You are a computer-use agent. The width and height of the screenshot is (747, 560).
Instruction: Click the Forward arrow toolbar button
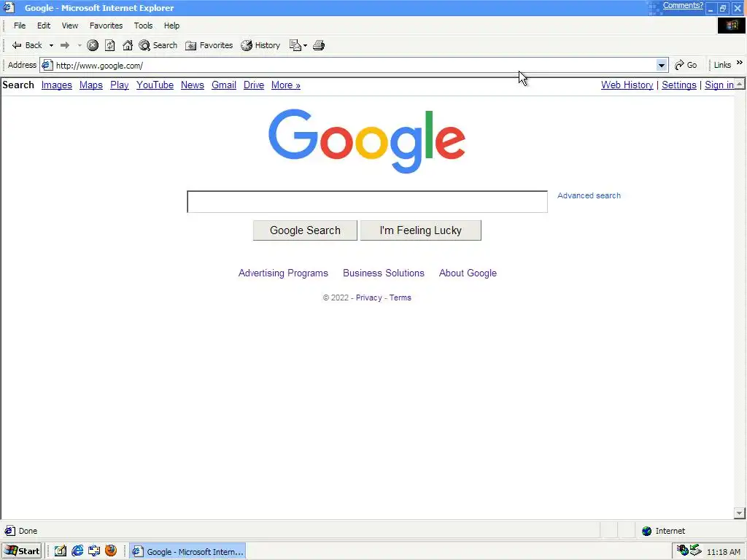coord(65,45)
